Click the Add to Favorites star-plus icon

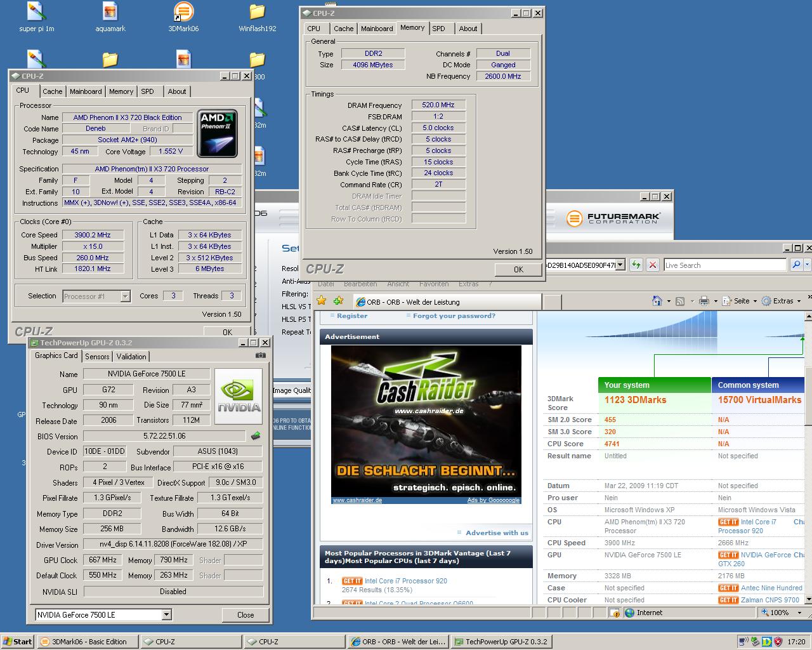338,301
